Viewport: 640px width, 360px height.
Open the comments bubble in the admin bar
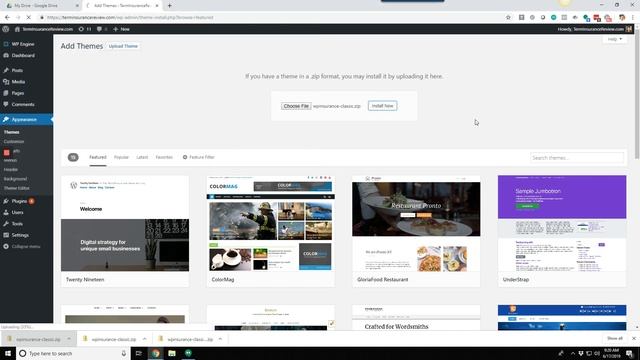pos(99,29)
